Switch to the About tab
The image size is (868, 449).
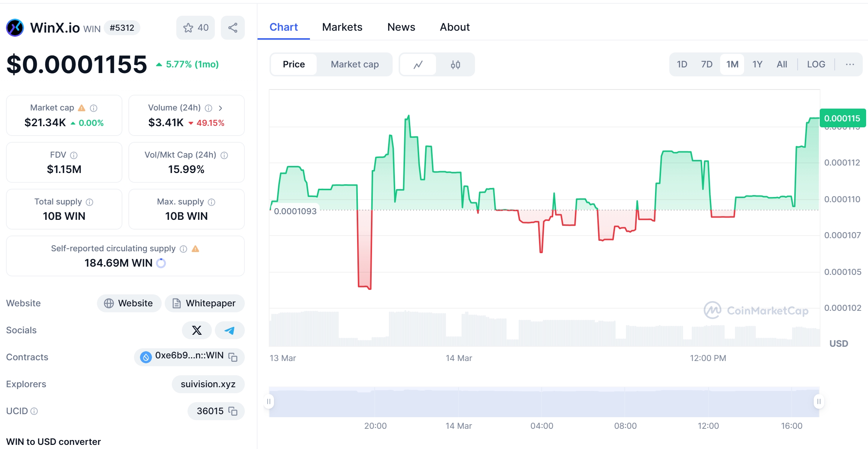click(x=455, y=27)
